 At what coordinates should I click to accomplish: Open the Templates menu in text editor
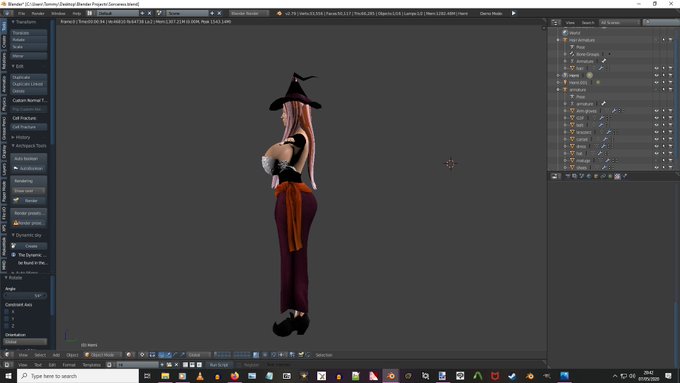point(92,365)
